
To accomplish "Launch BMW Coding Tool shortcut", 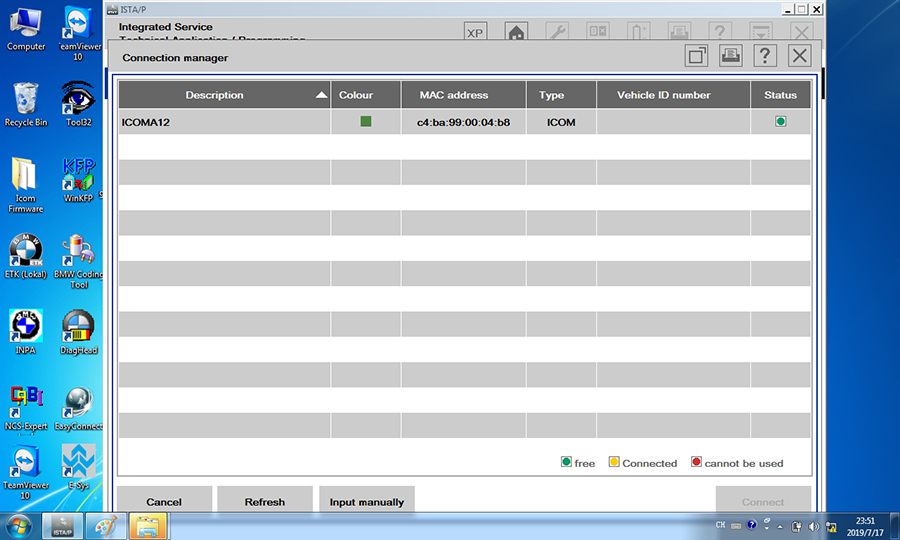I will click(x=79, y=262).
